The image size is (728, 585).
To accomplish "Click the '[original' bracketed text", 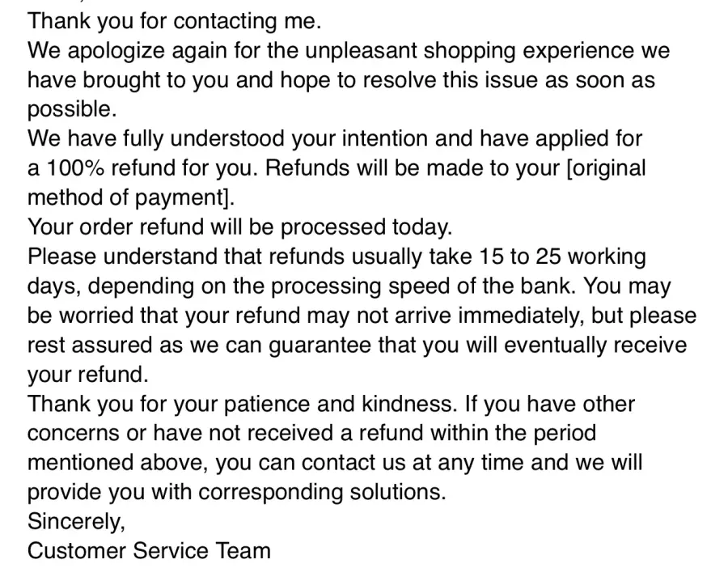I will (607, 169).
